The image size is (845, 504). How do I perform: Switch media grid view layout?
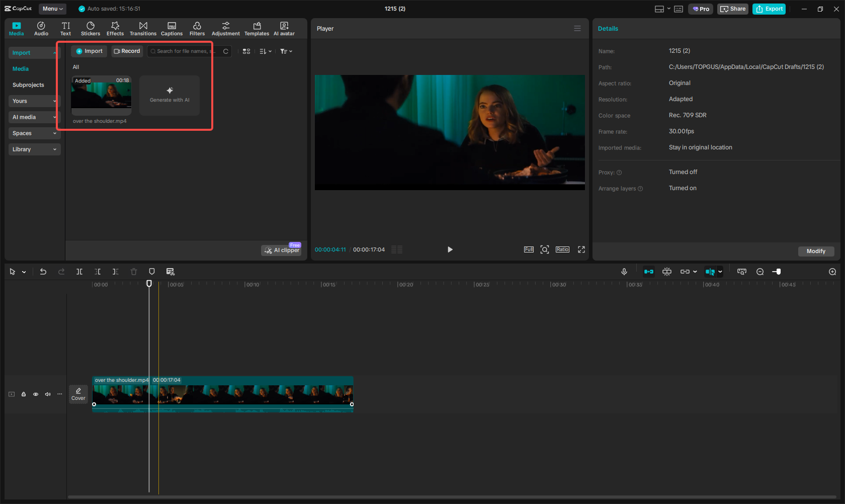[246, 51]
